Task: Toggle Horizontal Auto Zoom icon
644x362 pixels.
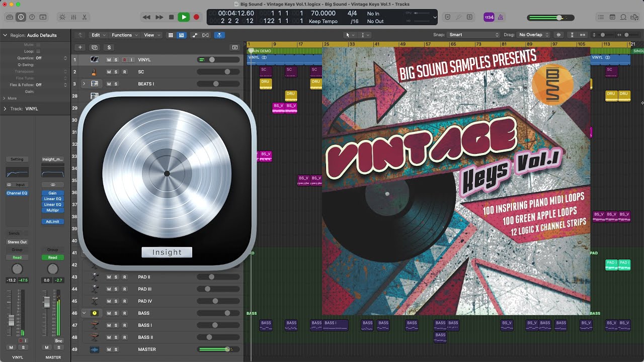Action: tap(583, 35)
